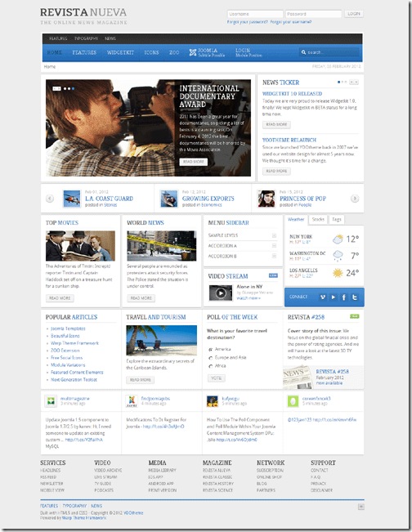This screenshot has height=532, width=412.
Task: Open the Top Movies Tintin image
Action: (x=80, y=246)
